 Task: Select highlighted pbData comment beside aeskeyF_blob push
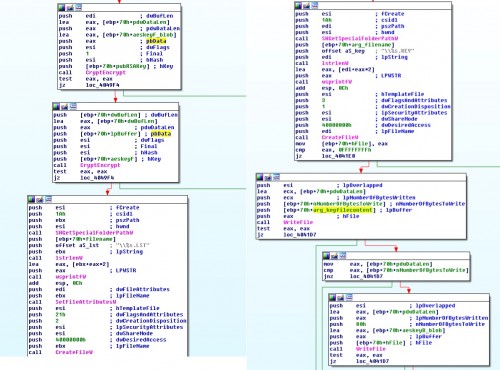tap(156, 41)
